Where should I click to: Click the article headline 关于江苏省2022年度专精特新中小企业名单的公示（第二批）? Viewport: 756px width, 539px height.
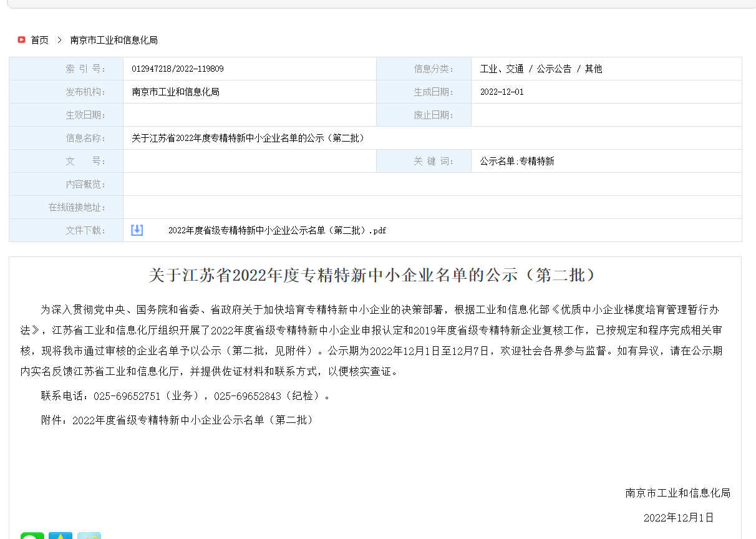(x=375, y=275)
